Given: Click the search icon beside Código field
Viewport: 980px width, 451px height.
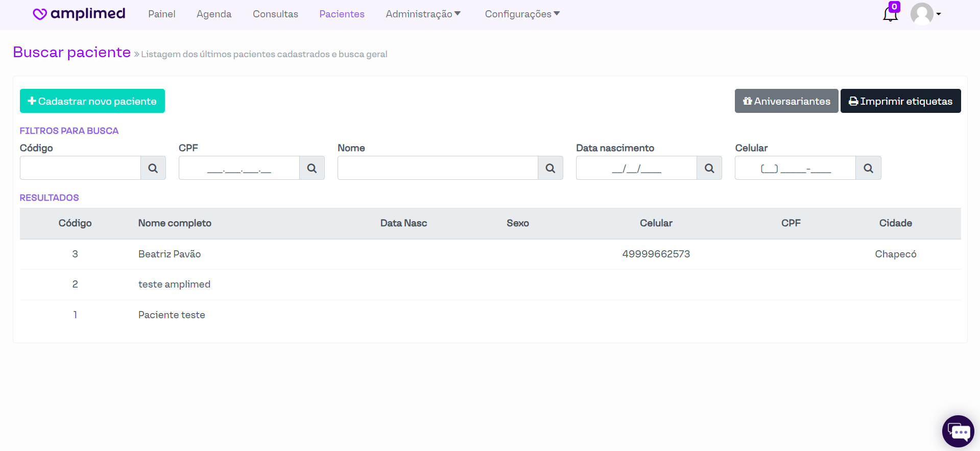Looking at the screenshot, I should tap(153, 168).
